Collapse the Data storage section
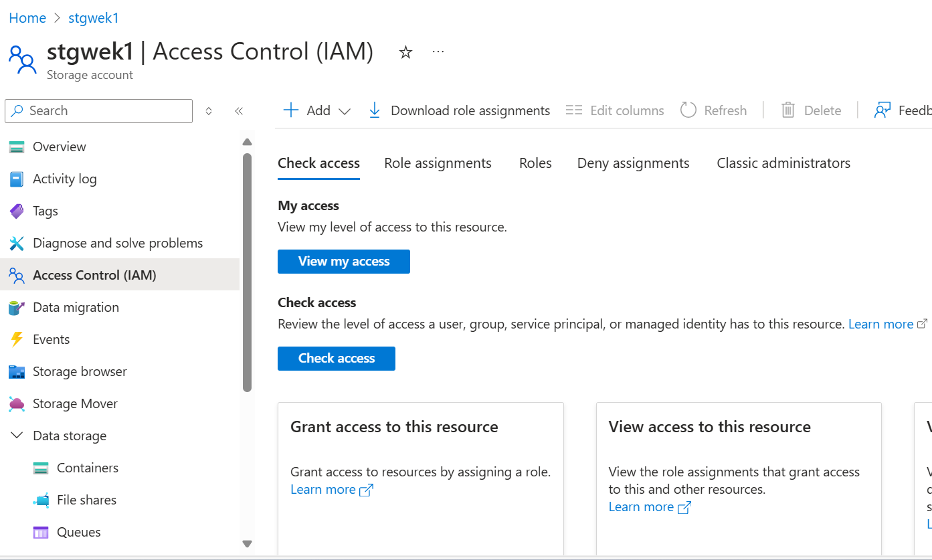Viewport: 932px width, 560px height. pyautogui.click(x=17, y=436)
